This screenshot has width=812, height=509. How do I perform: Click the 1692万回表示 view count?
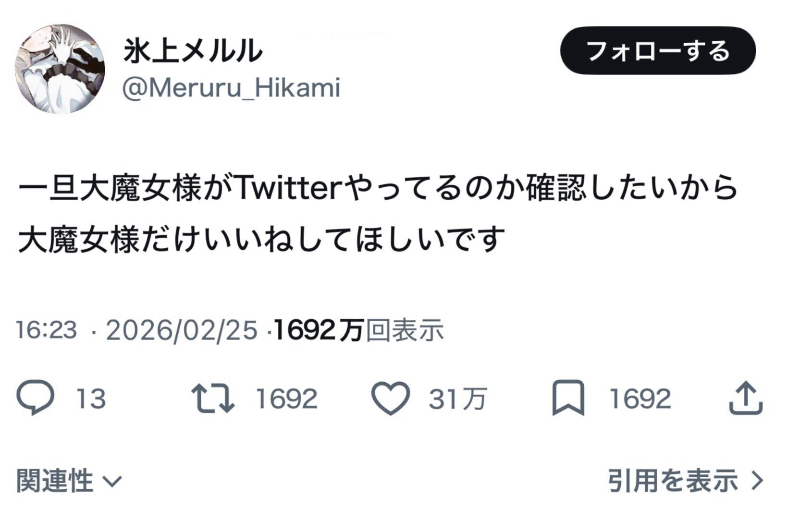click(358, 330)
